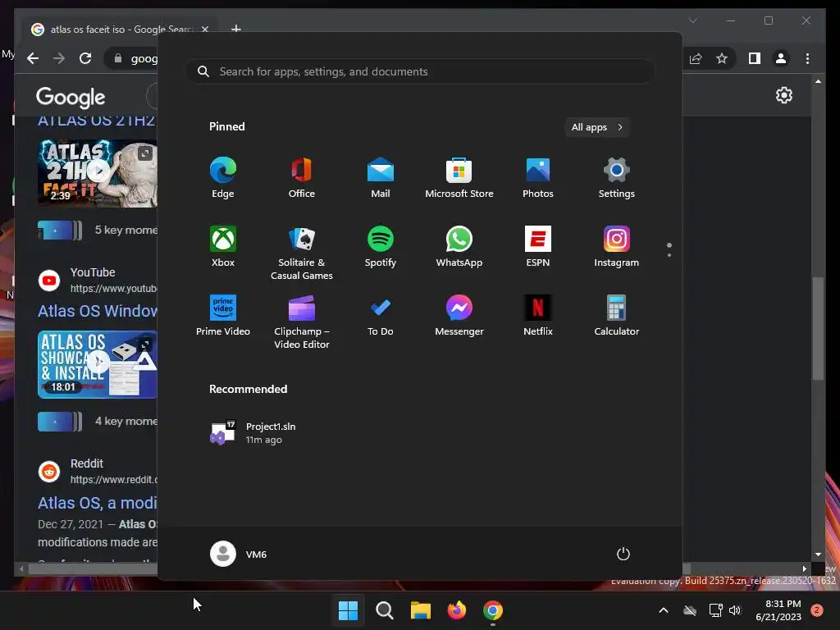840x630 pixels.
Task: Bookmark this page with the star icon
Action: point(722,58)
